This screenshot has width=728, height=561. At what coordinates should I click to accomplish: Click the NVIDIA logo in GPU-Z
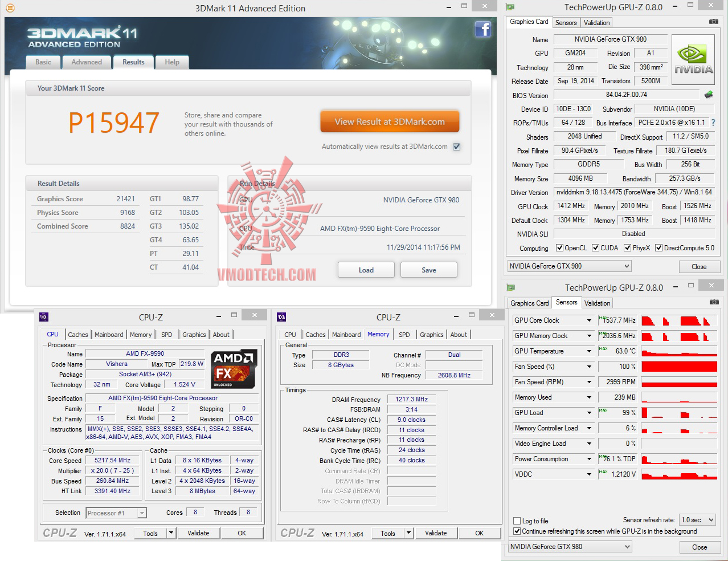693,59
